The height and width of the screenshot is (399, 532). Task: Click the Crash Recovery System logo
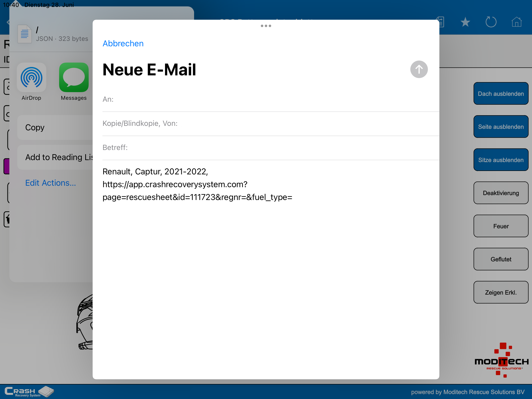29,392
